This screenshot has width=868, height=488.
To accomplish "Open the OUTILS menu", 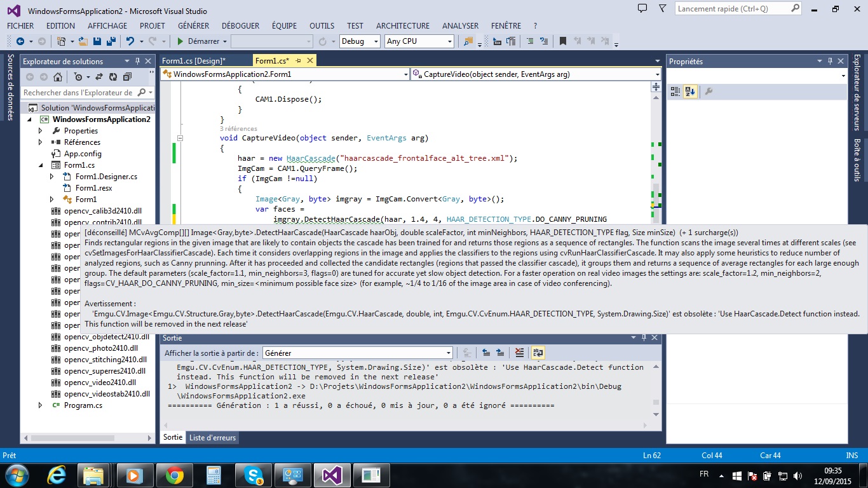I will point(322,26).
